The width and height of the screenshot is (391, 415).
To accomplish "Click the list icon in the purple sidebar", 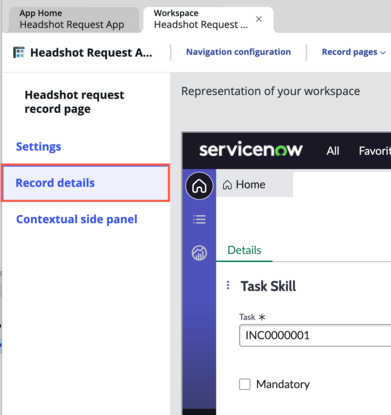I will click(x=199, y=219).
